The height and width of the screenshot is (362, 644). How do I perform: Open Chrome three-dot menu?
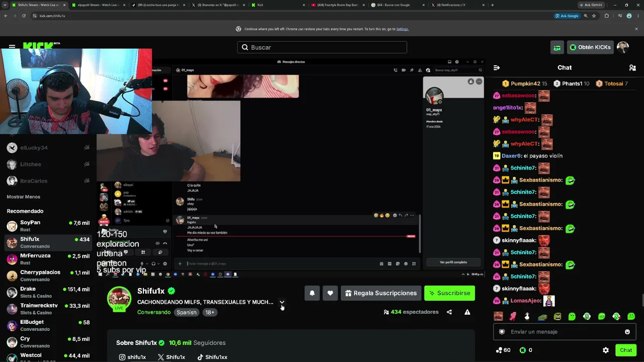click(x=637, y=16)
